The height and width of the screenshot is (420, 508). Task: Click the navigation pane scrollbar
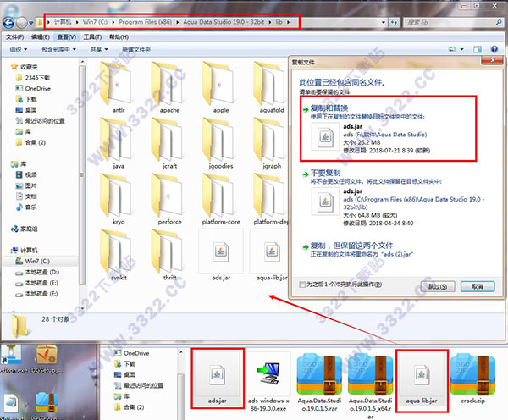pyautogui.click(x=82, y=175)
